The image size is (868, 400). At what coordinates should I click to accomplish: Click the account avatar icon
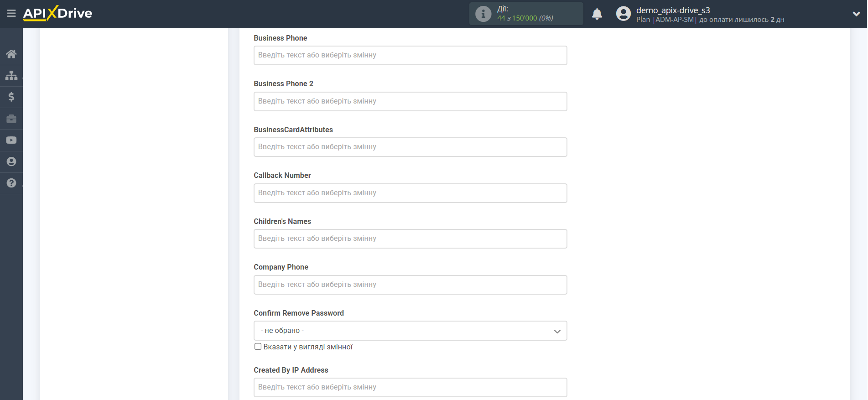pos(623,14)
